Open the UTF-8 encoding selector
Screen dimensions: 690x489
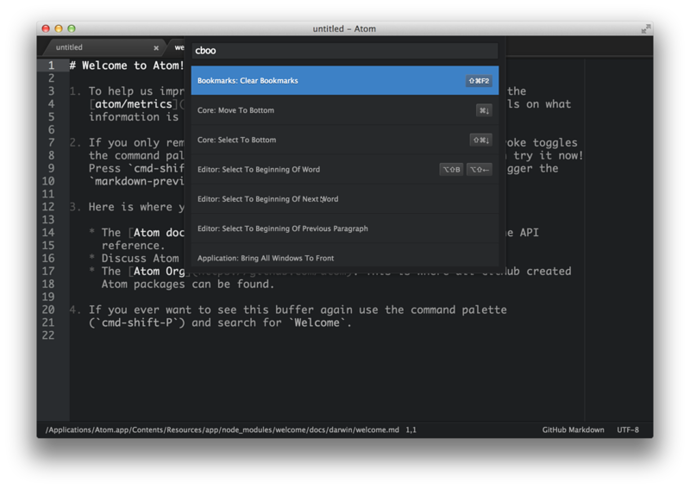[x=628, y=430]
